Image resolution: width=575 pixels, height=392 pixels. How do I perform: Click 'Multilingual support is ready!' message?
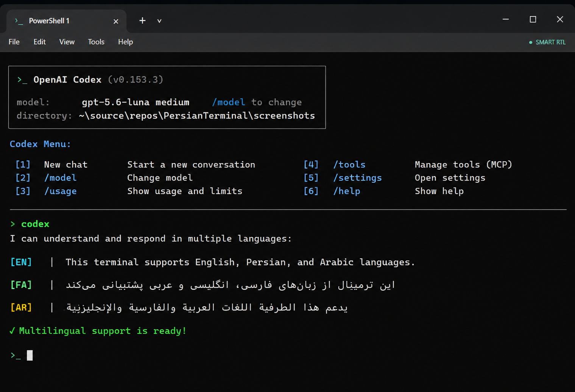click(x=103, y=331)
